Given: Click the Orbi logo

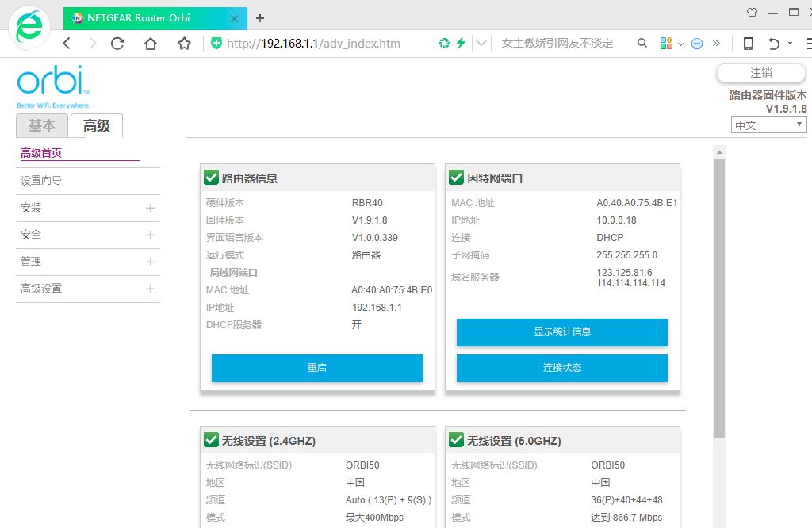Looking at the screenshot, I should click(53, 86).
